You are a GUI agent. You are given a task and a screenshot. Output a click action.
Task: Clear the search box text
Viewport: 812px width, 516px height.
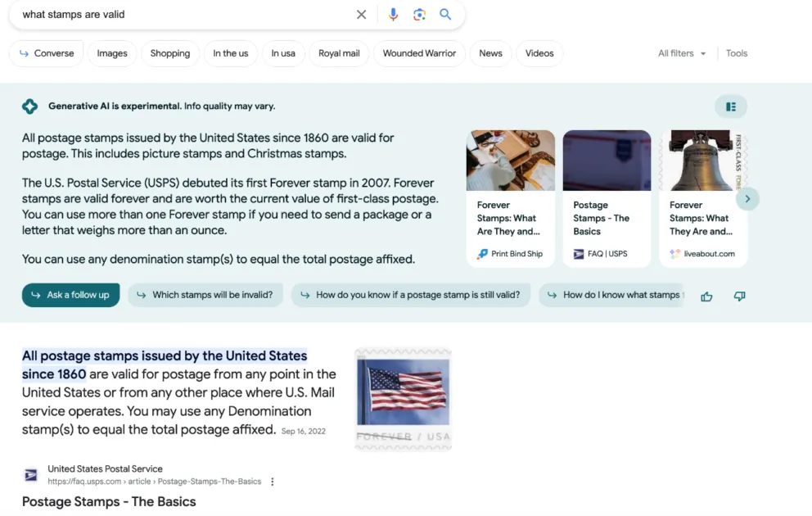[x=361, y=15]
